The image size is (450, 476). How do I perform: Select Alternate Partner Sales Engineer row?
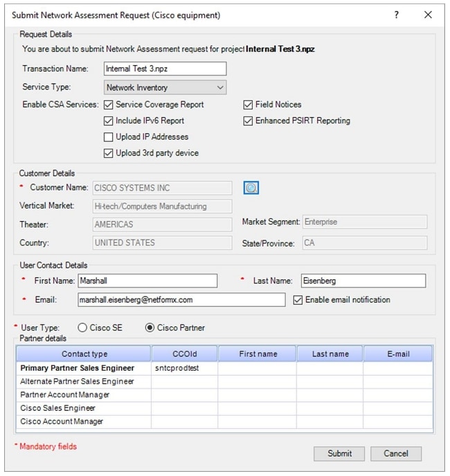(224, 382)
